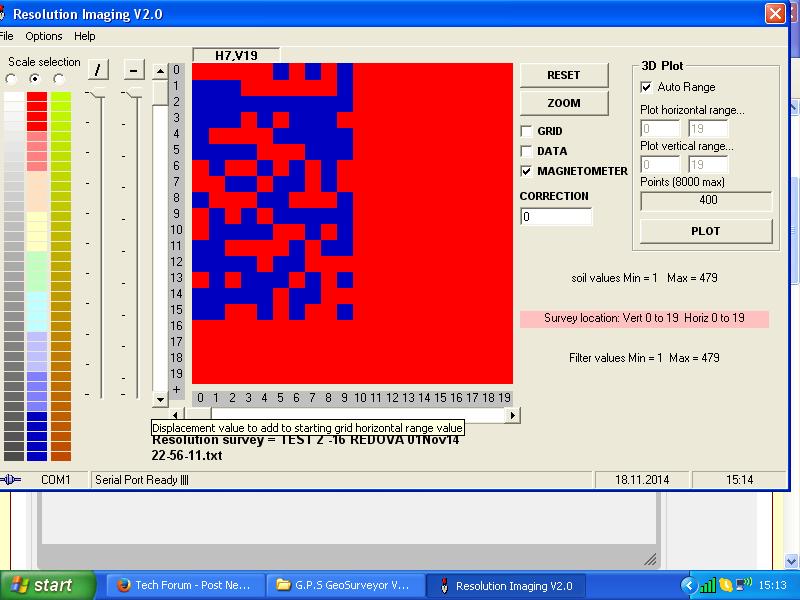Image resolution: width=800 pixels, height=600 pixels.
Task: Click the green signal bars tray icon
Action: (708, 585)
